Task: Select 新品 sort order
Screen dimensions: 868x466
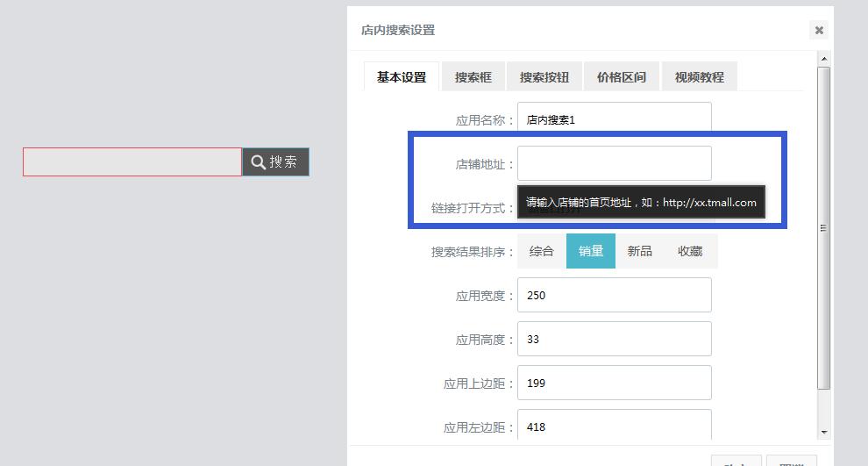Action: click(639, 251)
